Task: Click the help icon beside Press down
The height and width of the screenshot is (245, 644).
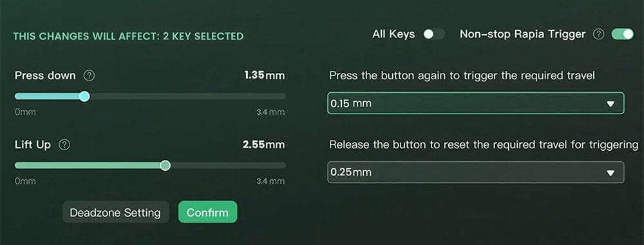Action: [x=89, y=75]
